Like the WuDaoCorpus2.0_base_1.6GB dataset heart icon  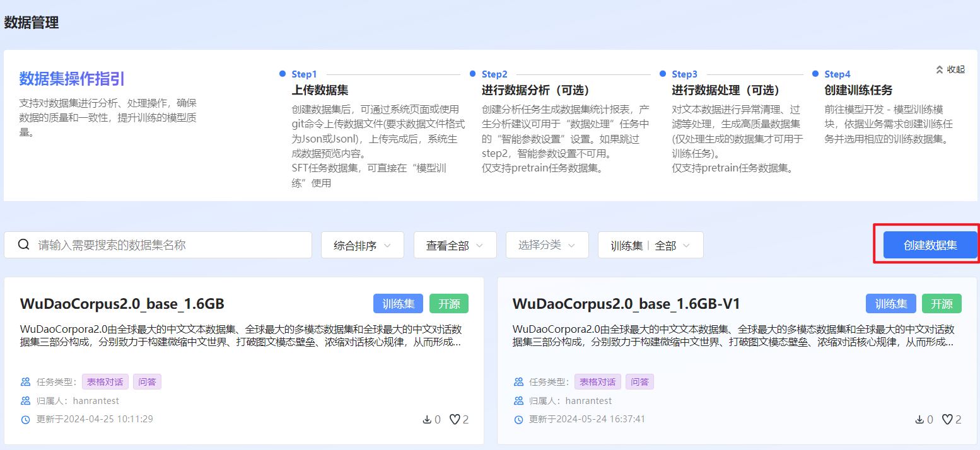(x=454, y=419)
